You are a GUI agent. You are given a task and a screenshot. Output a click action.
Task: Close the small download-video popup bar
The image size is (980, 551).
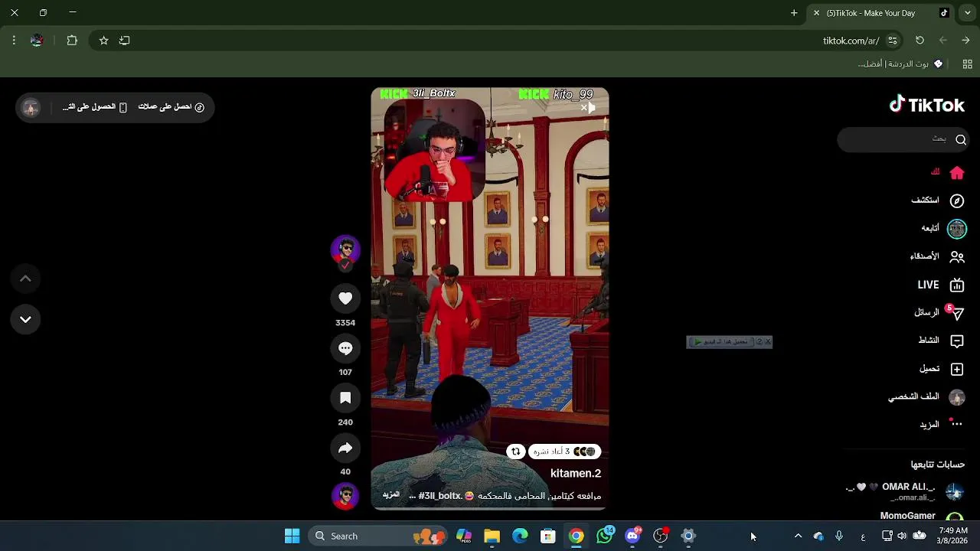(767, 341)
